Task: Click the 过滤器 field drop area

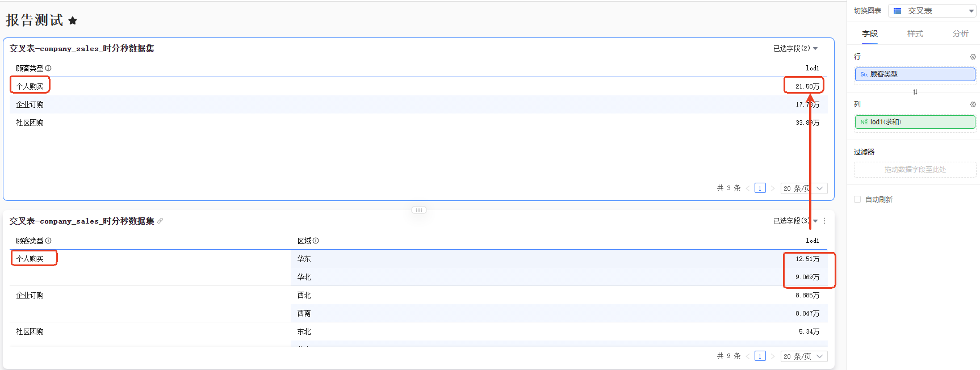Action: pyautogui.click(x=915, y=170)
